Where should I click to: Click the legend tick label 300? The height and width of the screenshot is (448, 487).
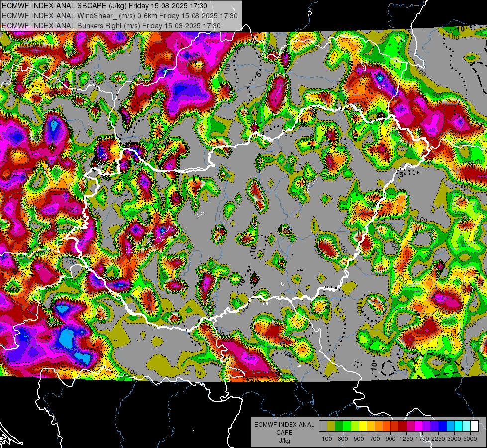[x=343, y=439]
